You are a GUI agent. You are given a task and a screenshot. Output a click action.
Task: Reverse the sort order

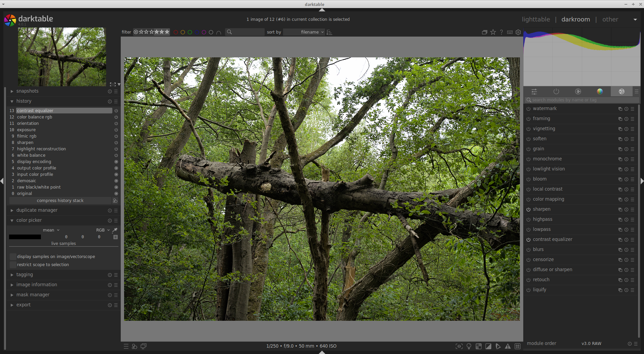pos(329,32)
